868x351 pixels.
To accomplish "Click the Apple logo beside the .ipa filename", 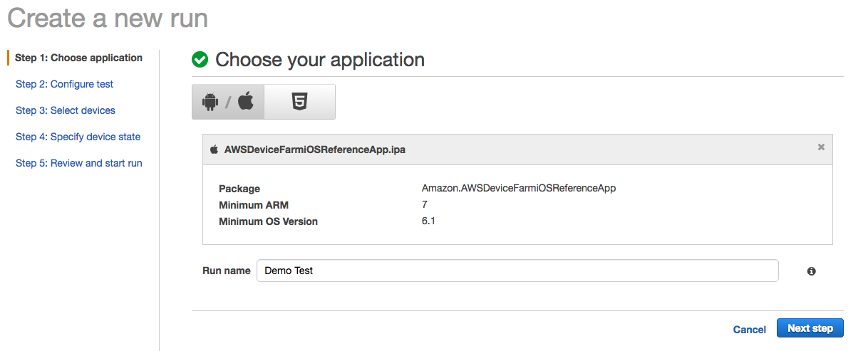I will 214,150.
